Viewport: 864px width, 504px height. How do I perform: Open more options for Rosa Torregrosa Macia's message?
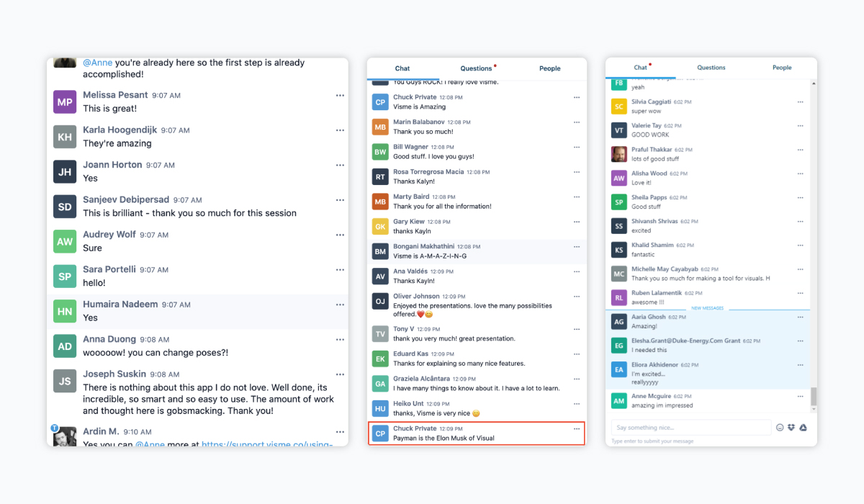click(576, 172)
